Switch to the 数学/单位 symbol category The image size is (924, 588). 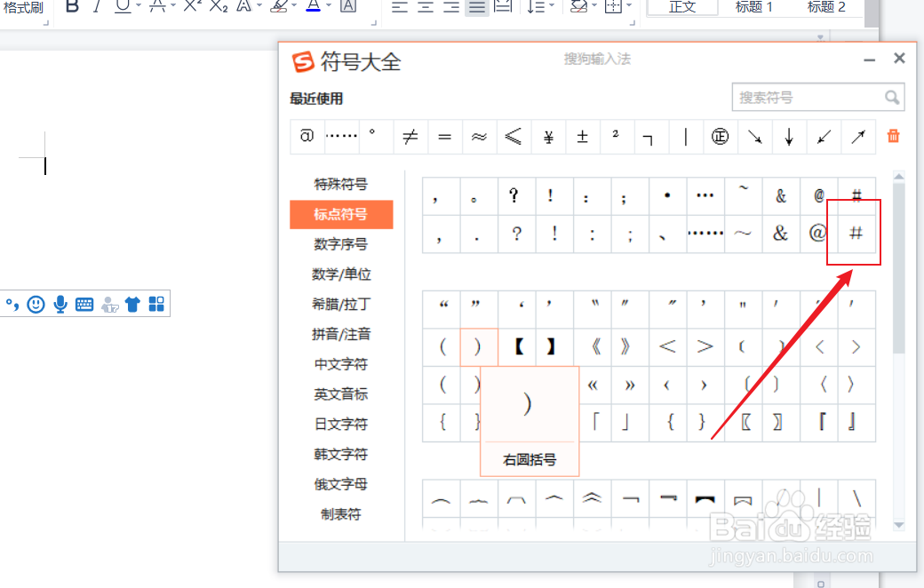tap(341, 274)
